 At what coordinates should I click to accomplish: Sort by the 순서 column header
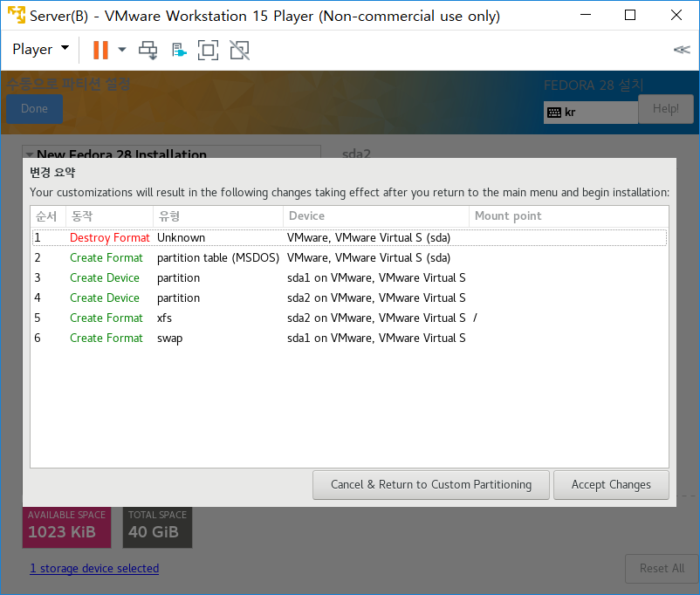pyautogui.click(x=48, y=216)
